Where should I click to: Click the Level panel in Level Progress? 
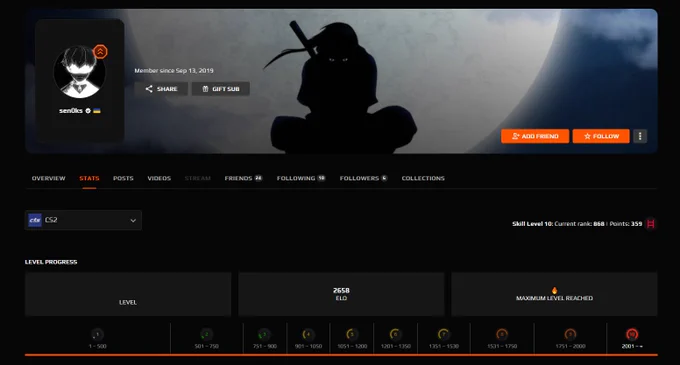128,294
